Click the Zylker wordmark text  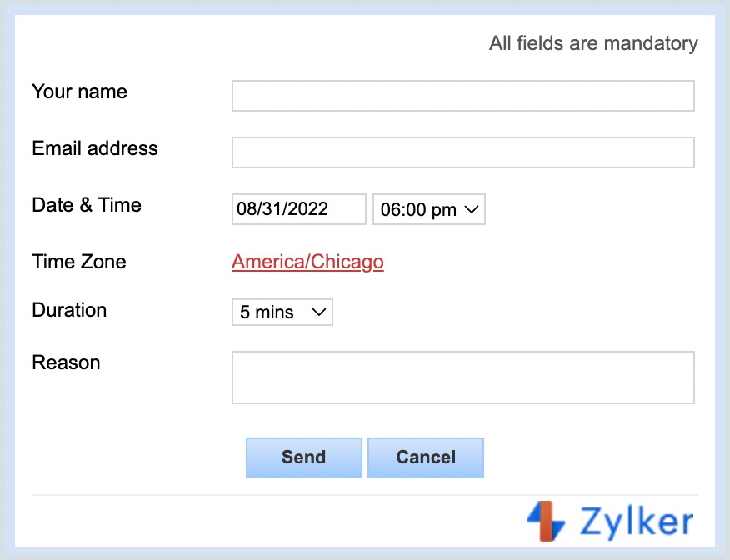click(x=636, y=522)
